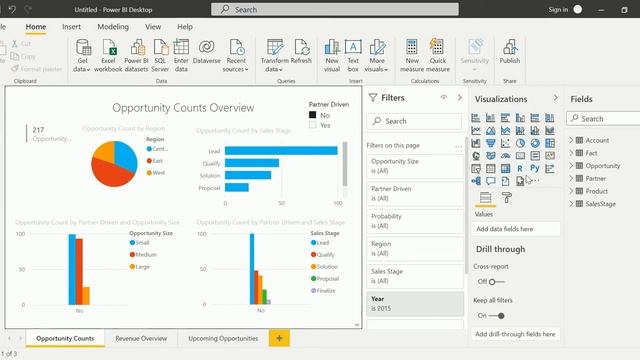Choose the Area chart visualization
The image size is (640, 360).
pyautogui.click(x=491, y=131)
